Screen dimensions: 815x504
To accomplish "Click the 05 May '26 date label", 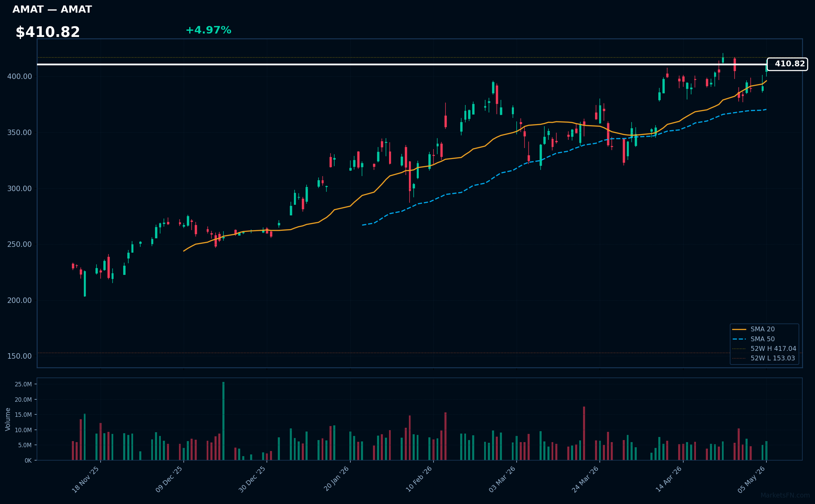I will [x=752, y=479].
